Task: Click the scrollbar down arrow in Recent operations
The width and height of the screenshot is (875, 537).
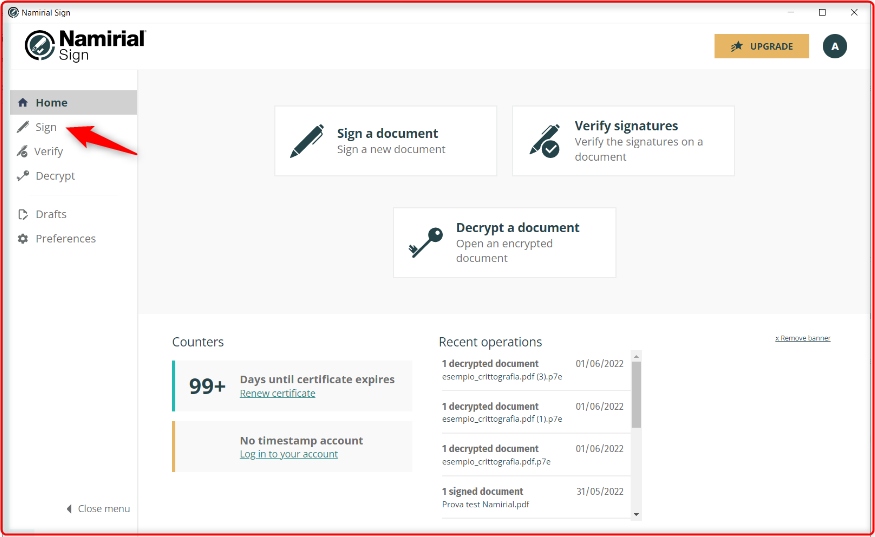Action: [x=636, y=515]
